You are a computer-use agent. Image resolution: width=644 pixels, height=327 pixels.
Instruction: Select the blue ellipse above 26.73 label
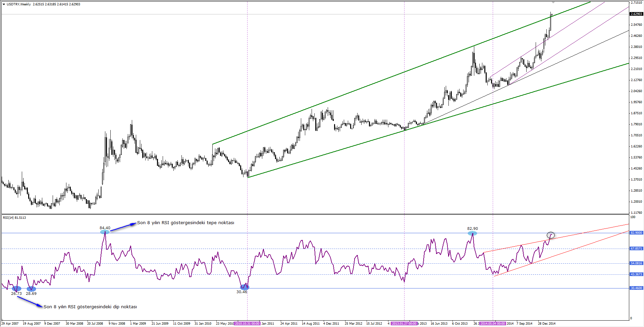click(x=16, y=288)
